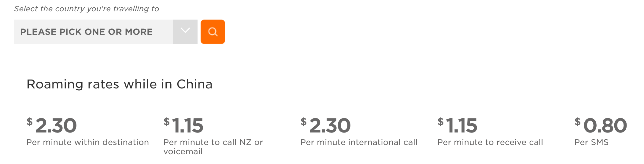Image resolution: width=644 pixels, height=164 pixels.
Task: Click the 'Select the country you're travelling to' label
Action: pyautogui.click(x=87, y=9)
